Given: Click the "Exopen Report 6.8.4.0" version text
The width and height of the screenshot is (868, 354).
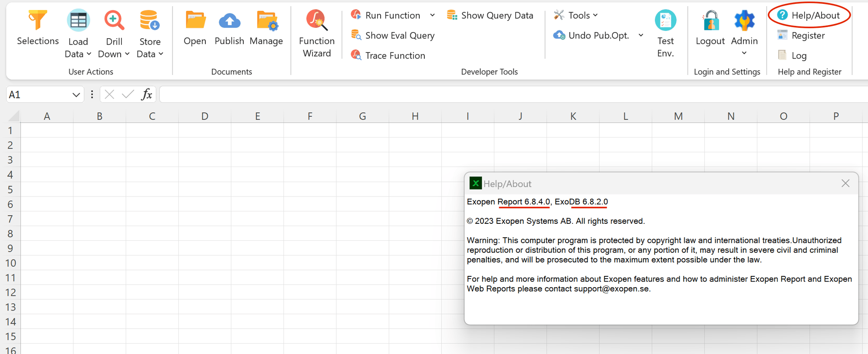Looking at the screenshot, I should pyautogui.click(x=509, y=202).
